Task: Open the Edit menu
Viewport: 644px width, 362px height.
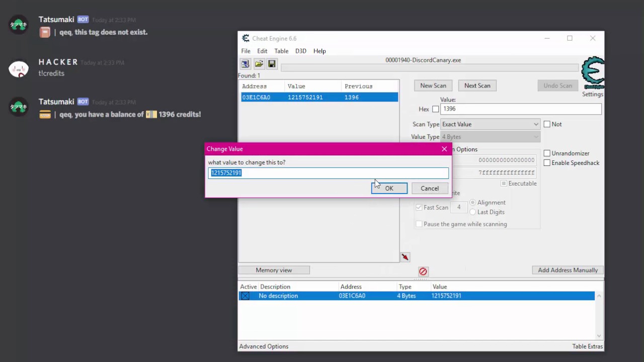Action: 262,51
